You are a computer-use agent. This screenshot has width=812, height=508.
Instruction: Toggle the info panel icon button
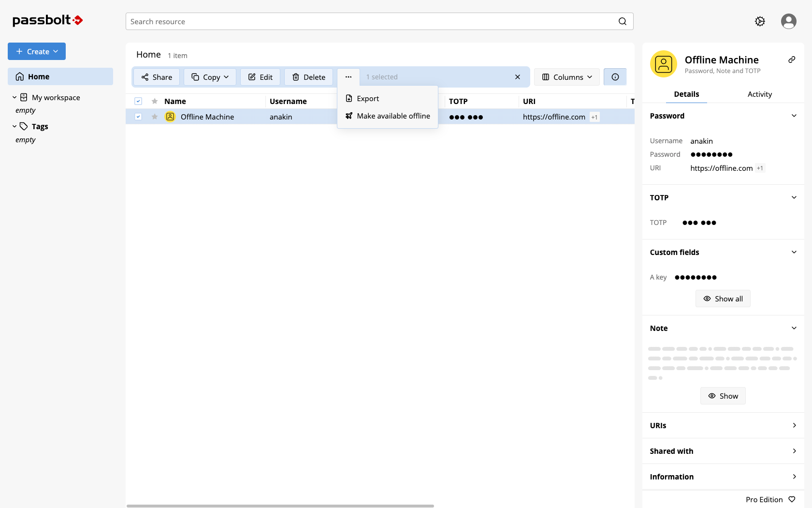(615, 77)
